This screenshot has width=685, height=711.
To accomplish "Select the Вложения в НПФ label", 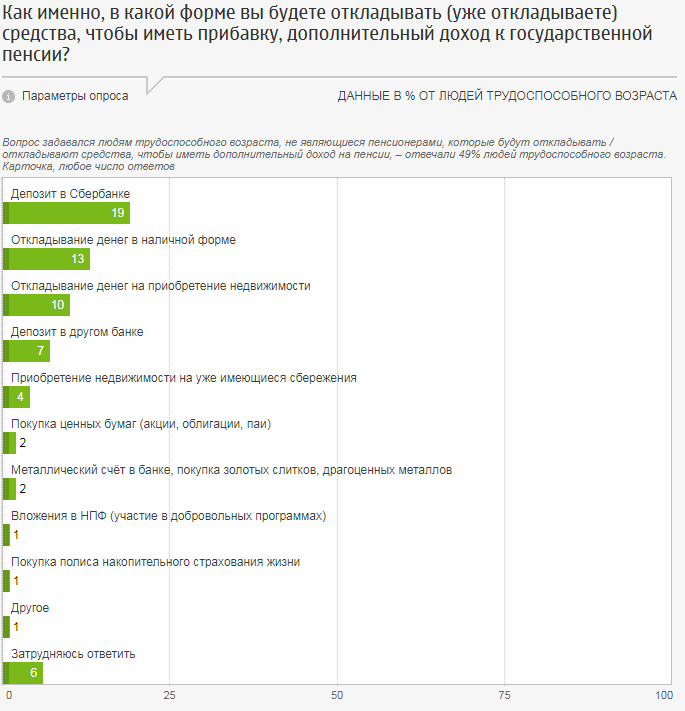I will coord(168,516).
